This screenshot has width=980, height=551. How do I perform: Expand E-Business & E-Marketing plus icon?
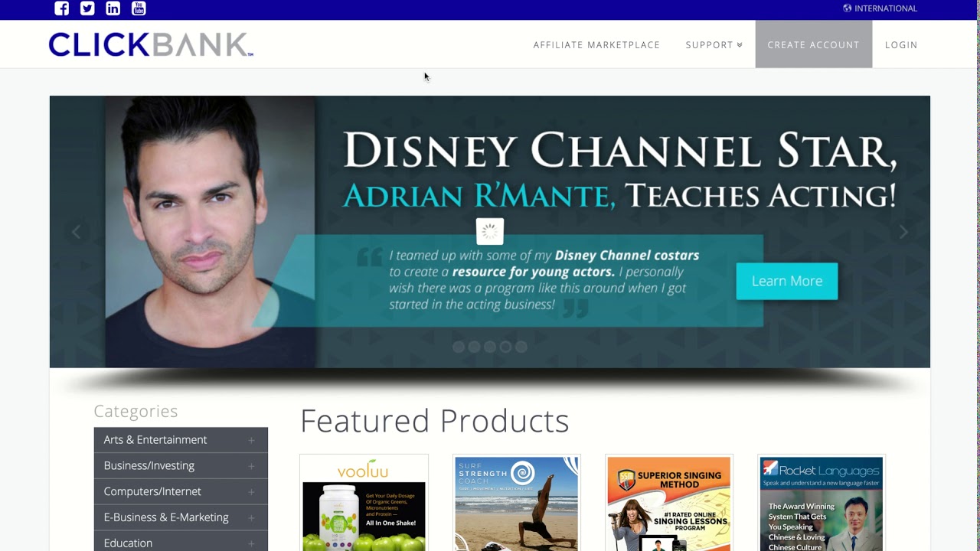tap(251, 518)
